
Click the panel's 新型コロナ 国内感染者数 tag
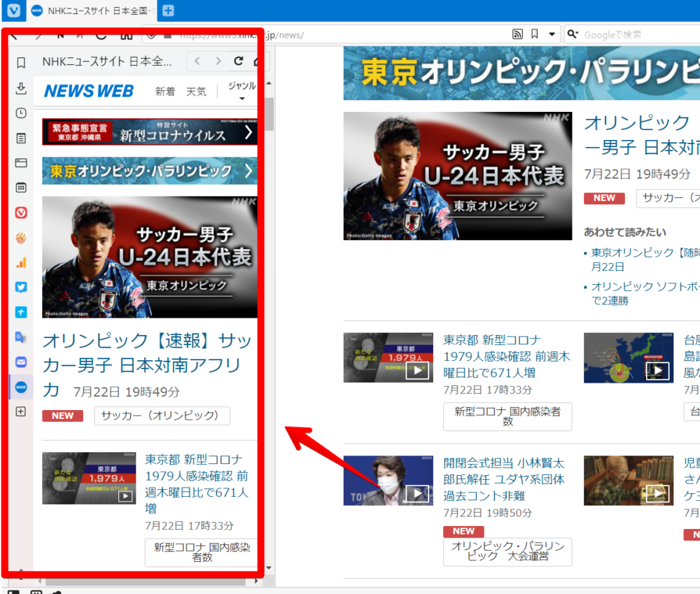202,553
